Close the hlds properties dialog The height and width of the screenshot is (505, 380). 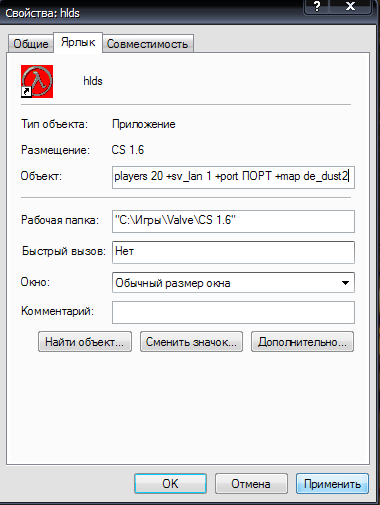tap(350, 6)
